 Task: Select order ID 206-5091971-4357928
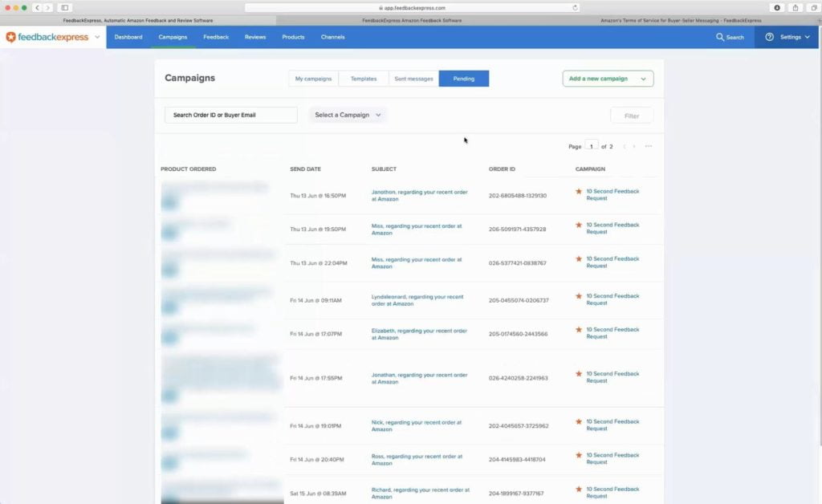[518, 229]
